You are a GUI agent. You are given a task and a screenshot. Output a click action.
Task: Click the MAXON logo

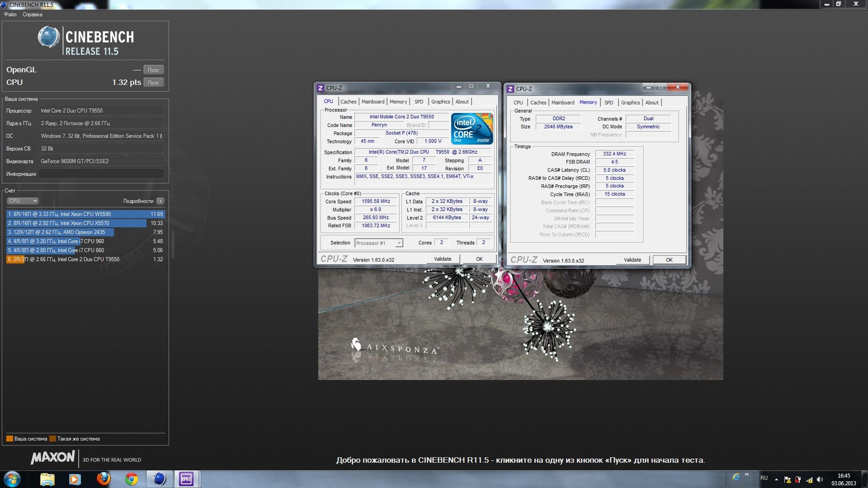53,457
